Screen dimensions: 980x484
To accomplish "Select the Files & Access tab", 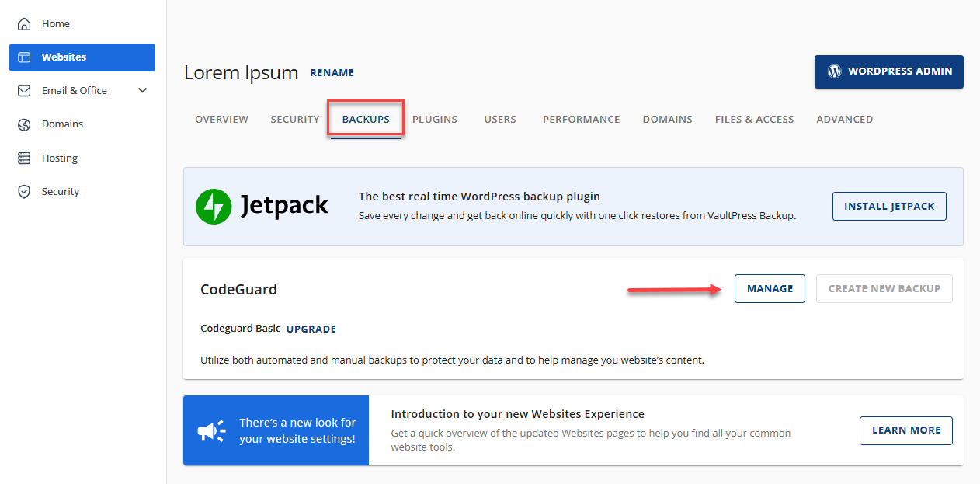I will point(754,120).
